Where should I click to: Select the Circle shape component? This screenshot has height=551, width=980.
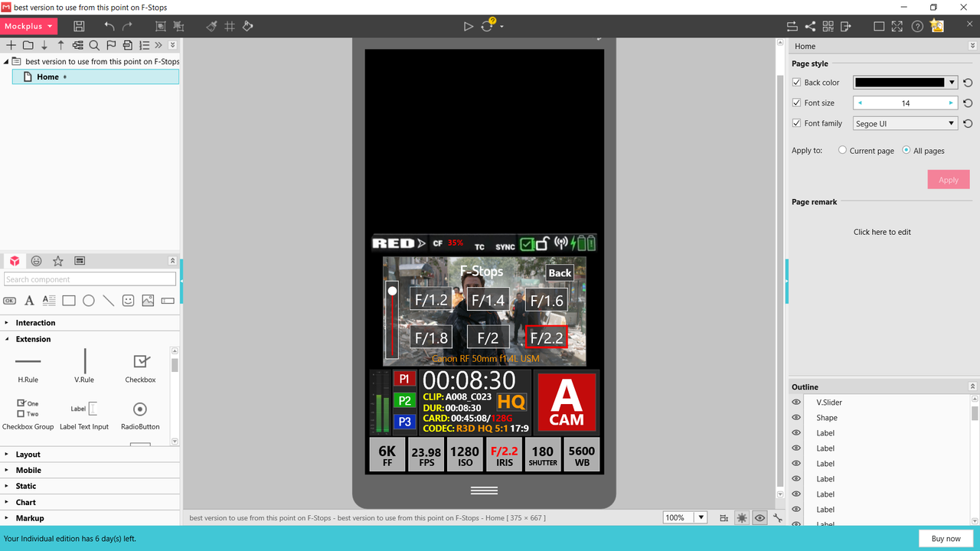click(x=89, y=301)
